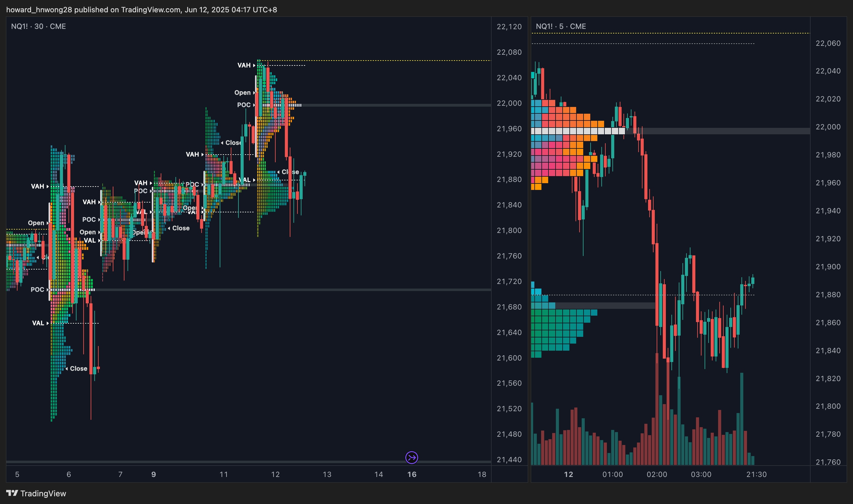Click the 21:30 label on right time axis
The width and height of the screenshot is (853, 504).
tap(756, 474)
